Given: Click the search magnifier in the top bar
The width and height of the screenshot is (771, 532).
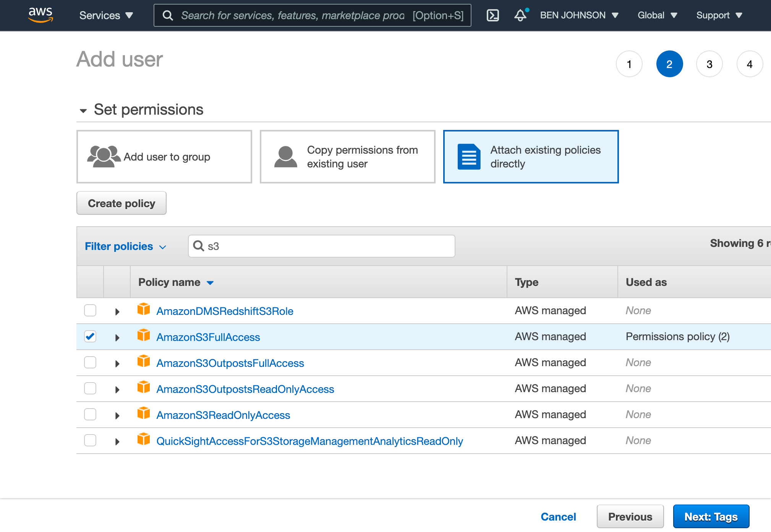Looking at the screenshot, I should (x=168, y=16).
